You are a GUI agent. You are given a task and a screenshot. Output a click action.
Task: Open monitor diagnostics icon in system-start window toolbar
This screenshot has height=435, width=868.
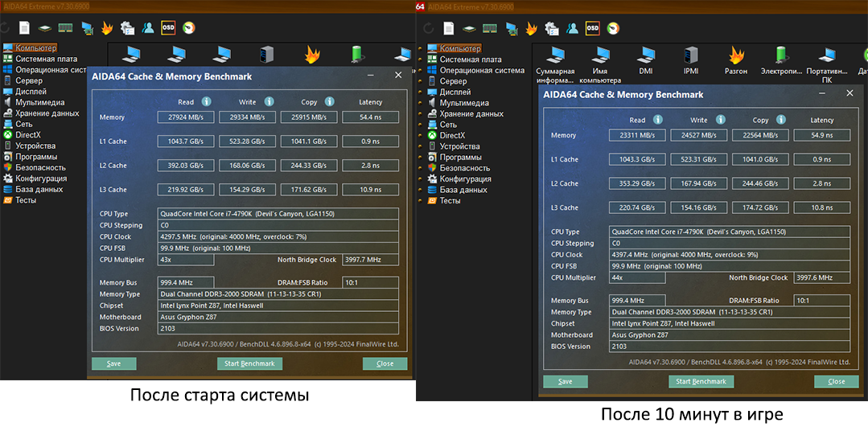87,27
